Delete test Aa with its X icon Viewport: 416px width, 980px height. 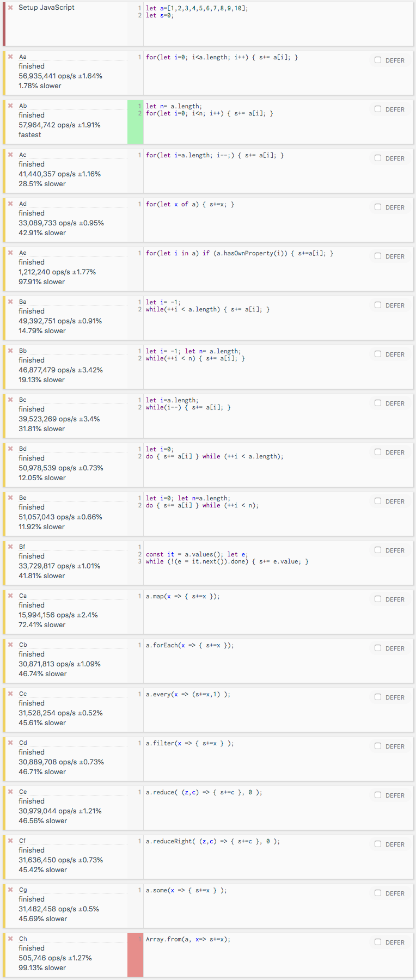coord(10,56)
